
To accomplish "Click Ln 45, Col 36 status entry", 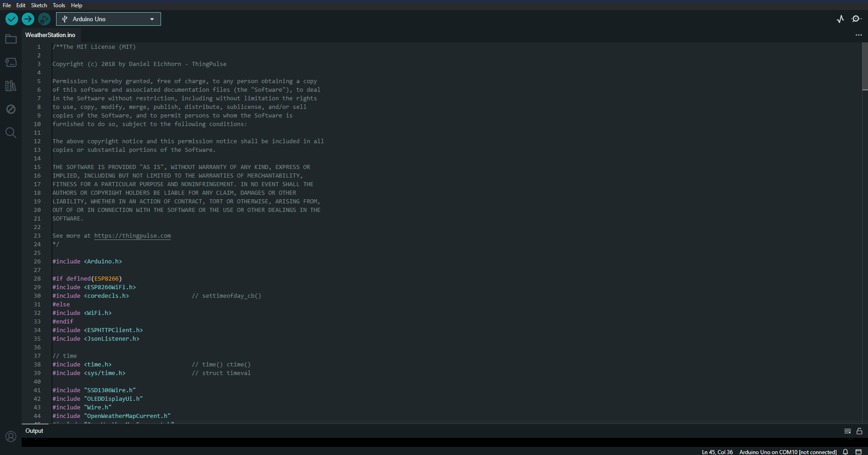I will coord(717,452).
